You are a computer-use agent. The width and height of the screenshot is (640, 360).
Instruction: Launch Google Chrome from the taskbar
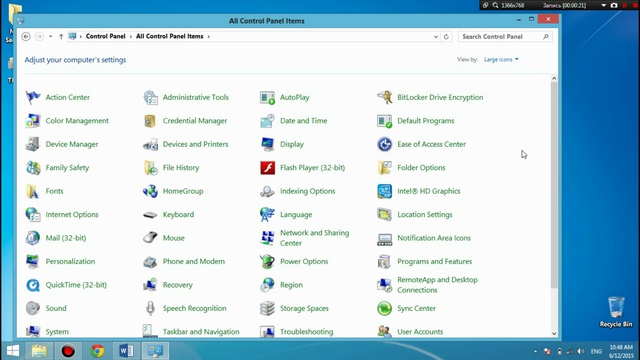pos(97,351)
